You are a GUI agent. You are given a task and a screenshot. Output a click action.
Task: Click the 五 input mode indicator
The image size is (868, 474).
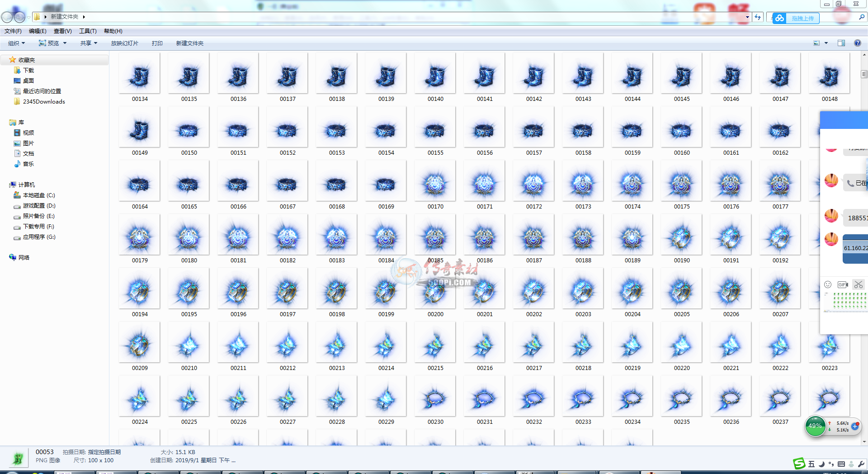(811, 464)
